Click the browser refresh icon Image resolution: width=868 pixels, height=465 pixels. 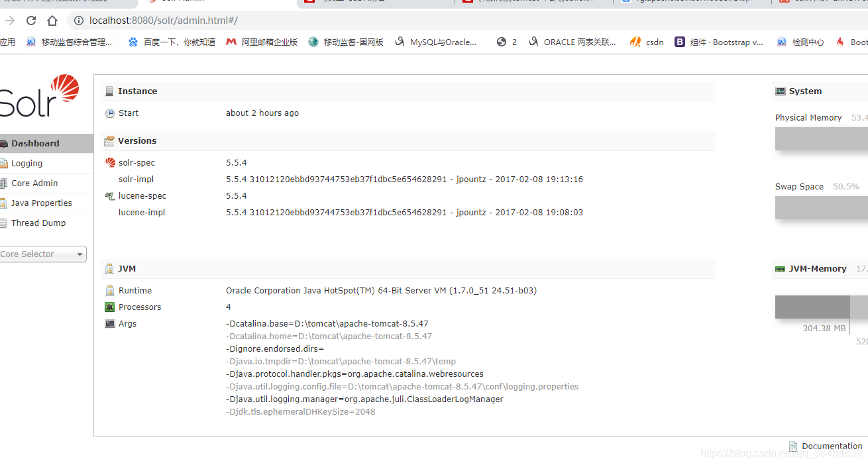click(x=30, y=21)
